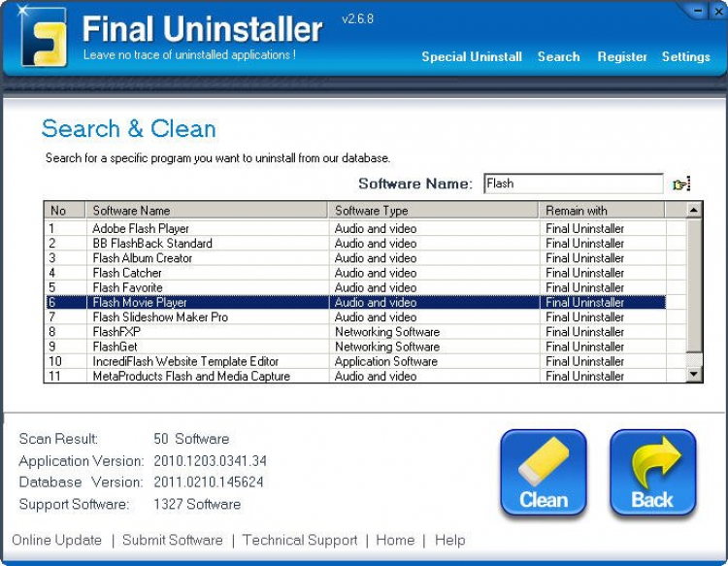Open the Submit Software link
The image size is (728, 566).
(x=172, y=540)
